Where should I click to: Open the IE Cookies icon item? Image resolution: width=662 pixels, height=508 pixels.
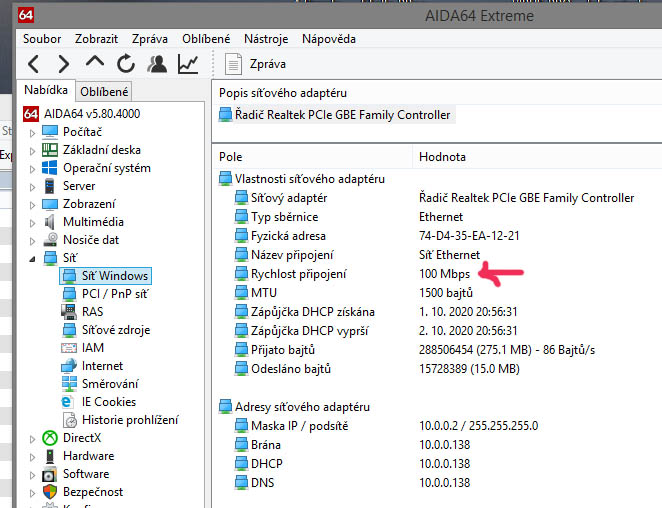click(x=67, y=402)
